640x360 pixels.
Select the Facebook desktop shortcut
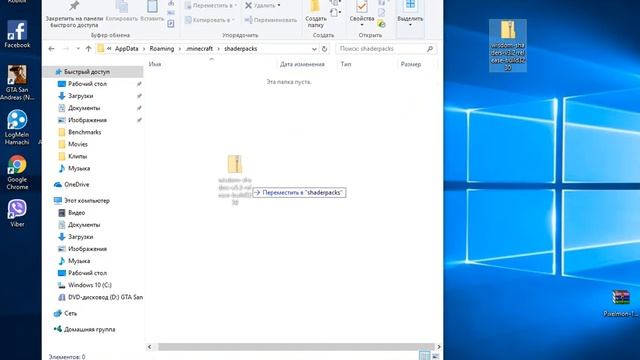coord(17,34)
